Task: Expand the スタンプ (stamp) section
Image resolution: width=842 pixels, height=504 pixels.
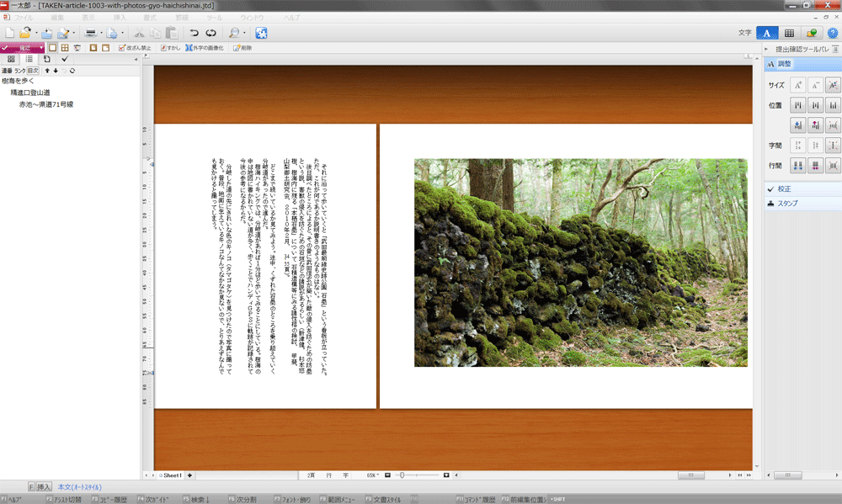Action: point(786,203)
